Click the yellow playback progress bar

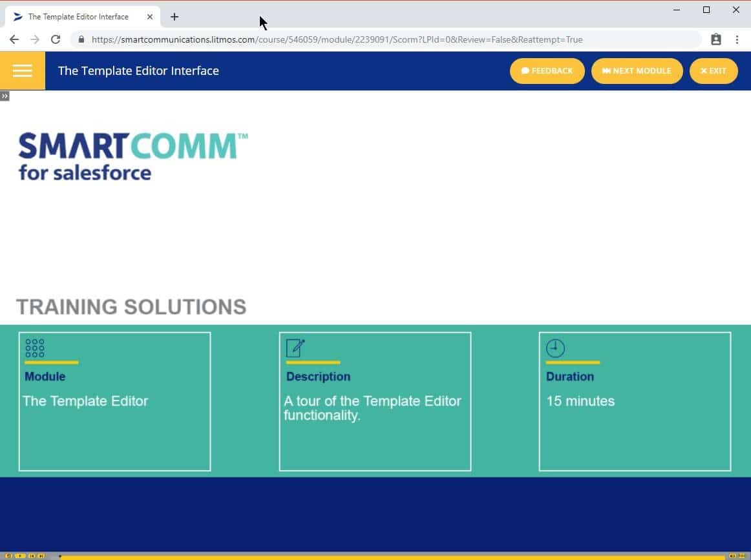click(x=391, y=556)
